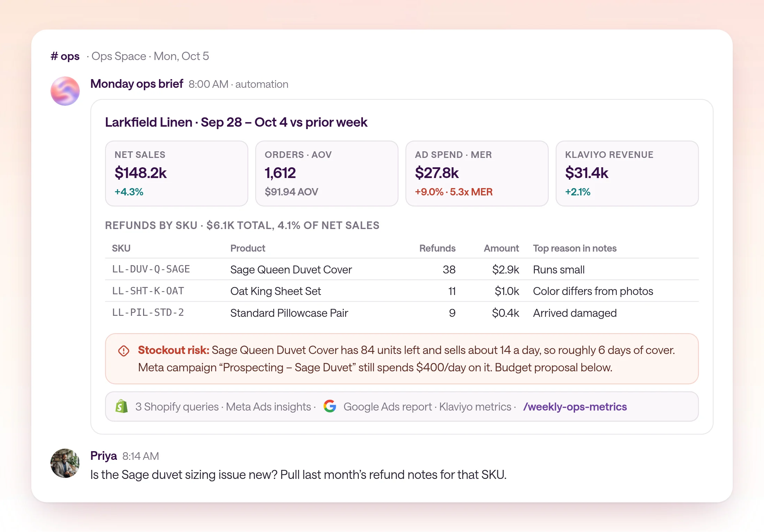Select the LL-SHT-K-OAT SKU cell
The width and height of the screenshot is (764, 532).
pyautogui.click(x=148, y=291)
